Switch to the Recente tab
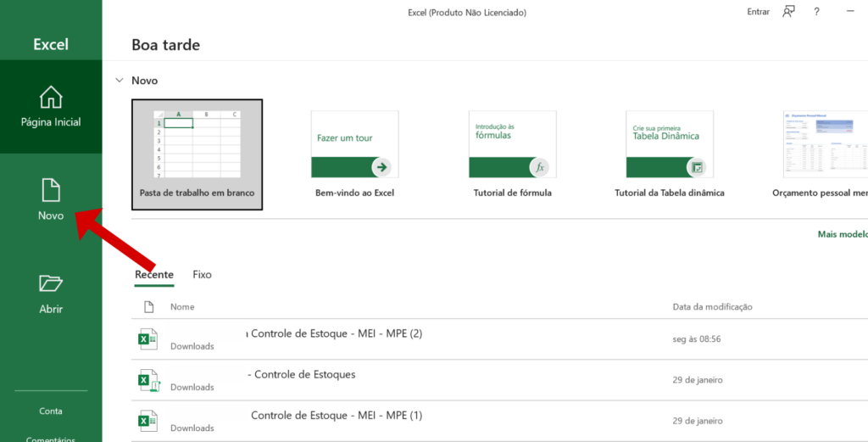This screenshot has width=868, height=442. coord(154,275)
